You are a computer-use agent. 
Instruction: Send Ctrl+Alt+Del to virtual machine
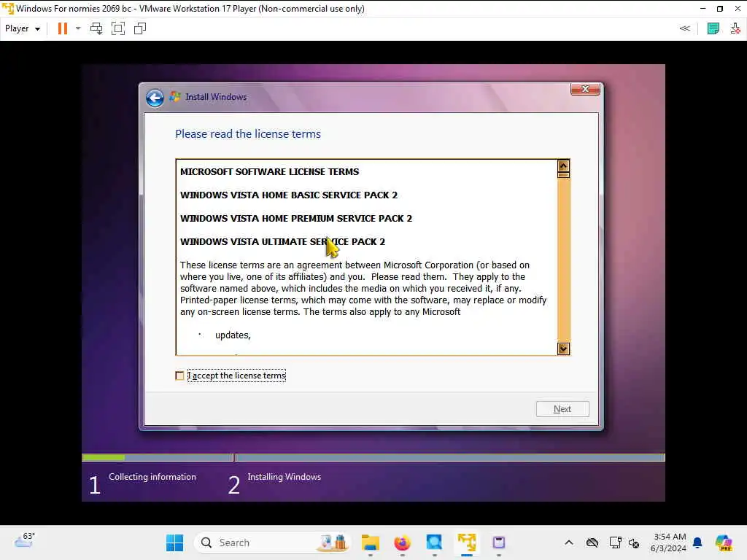pyautogui.click(x=96, y=28)
